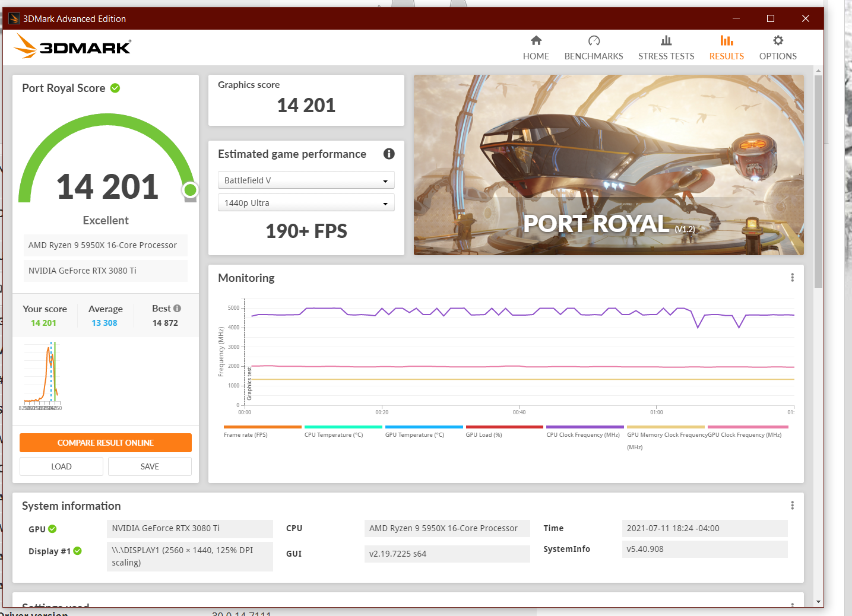The height and width of the screenshot is (616, 852).
Task: Expand the 1440p Ultra resolution dropdown
Action: coord(306,203)
